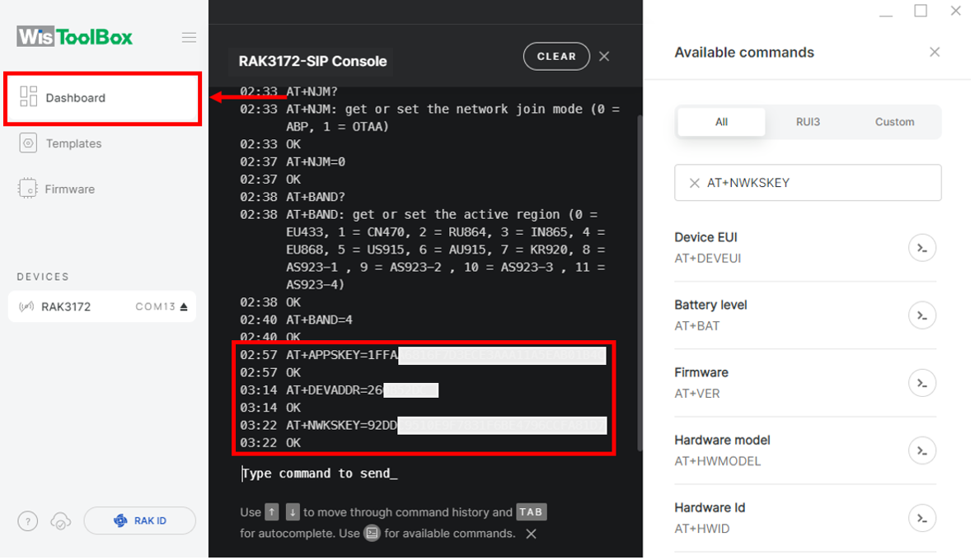The width and height of the screenshot is (975, 560).
Task: Click the AT+HWID command text
Action: coord(702,529)
